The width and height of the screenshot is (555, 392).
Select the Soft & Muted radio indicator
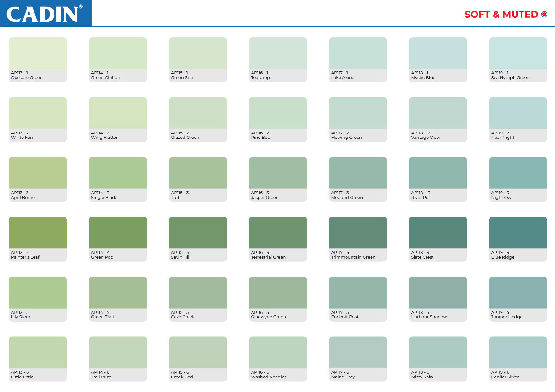pyautogui.click(x=544, y=14)
